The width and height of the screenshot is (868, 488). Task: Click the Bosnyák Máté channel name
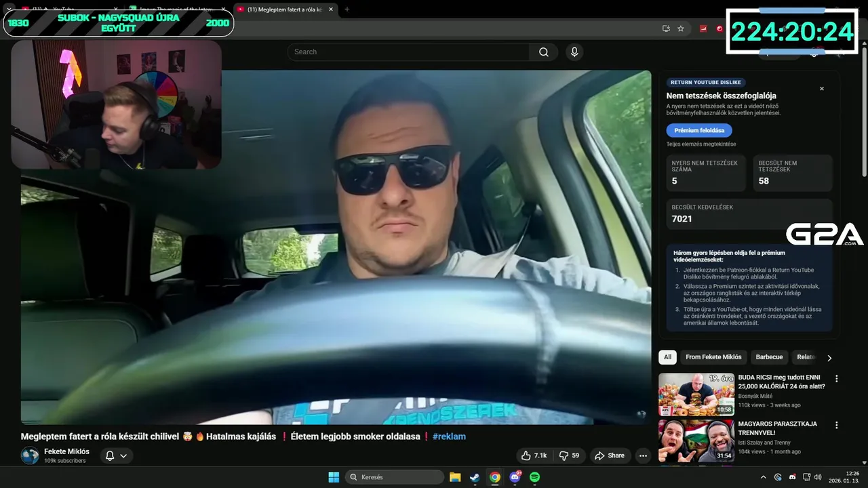pos(755,396)
